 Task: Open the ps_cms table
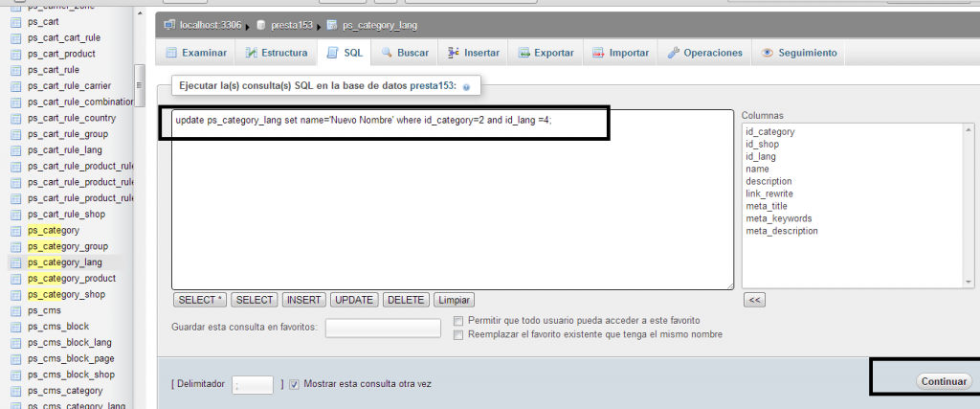tap(44, 310)
